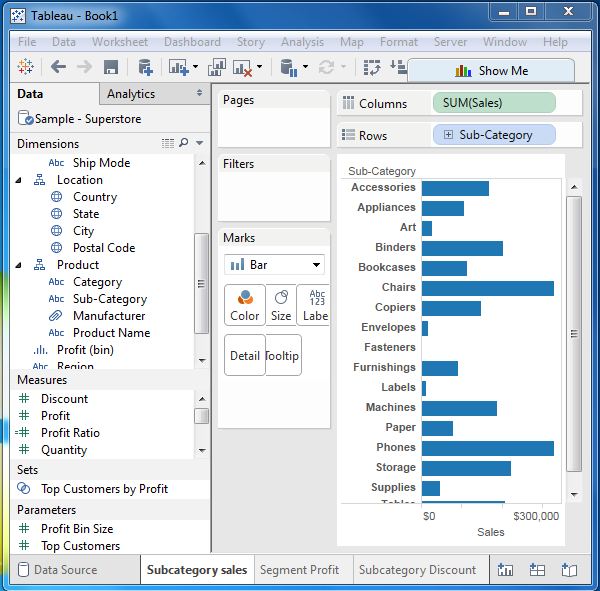This screenshot has height=591, width=600.
Task: Click the Add new data source icon
Action: tap(145, 67)
